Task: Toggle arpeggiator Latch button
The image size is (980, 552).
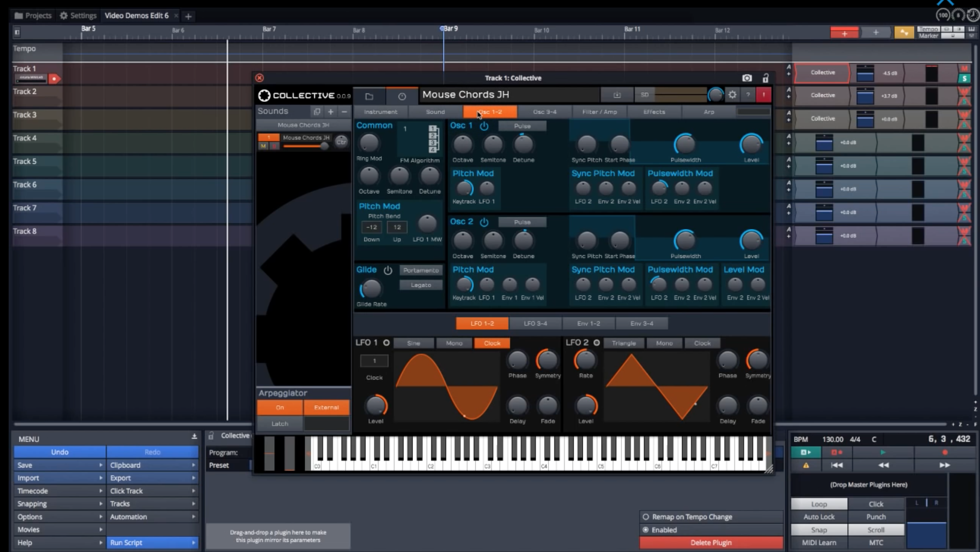Action: point(280,424)
